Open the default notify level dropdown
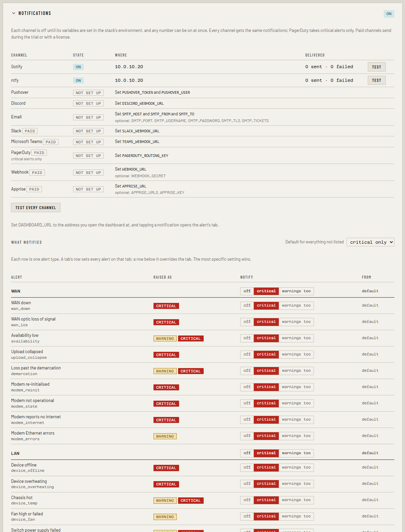 [370, 242]
